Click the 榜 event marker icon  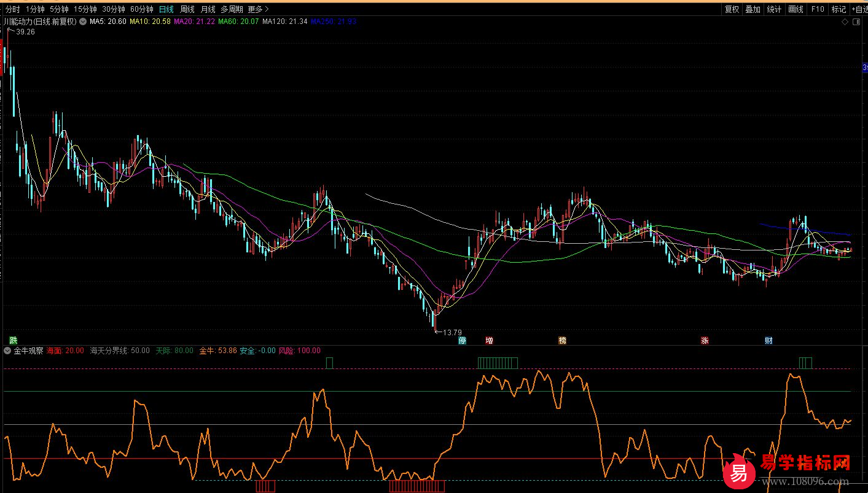562,340
